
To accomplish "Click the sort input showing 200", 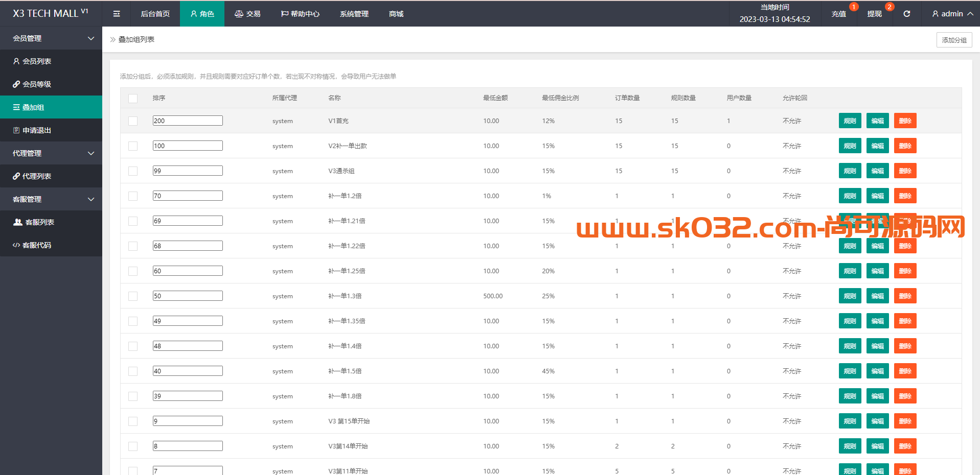I will click(x=188, y=121).
